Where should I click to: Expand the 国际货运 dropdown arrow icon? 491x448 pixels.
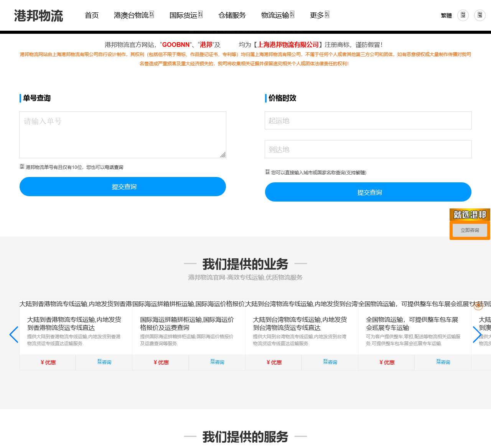[200, 15]
